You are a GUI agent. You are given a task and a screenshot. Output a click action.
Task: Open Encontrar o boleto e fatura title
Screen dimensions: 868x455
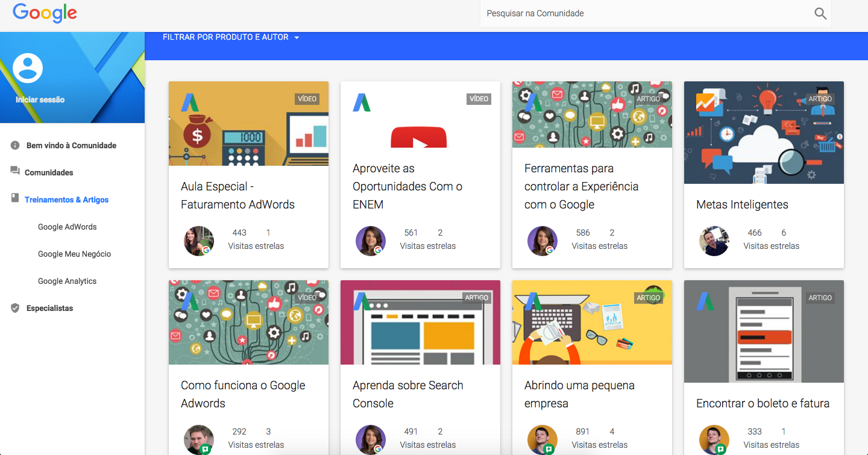point(763,403)
